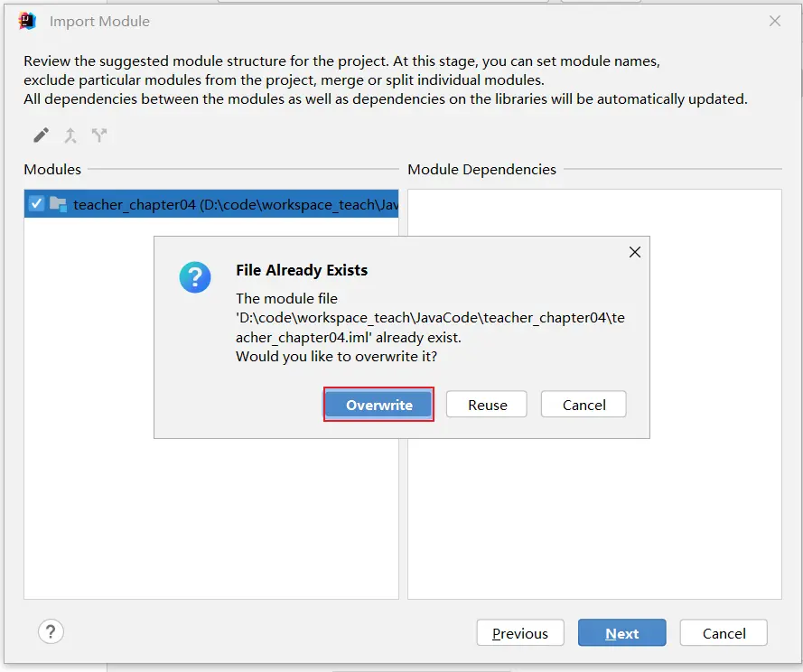Close the Import Module window
This screenshot has height=672, width=803.
(x=774, y=21)
